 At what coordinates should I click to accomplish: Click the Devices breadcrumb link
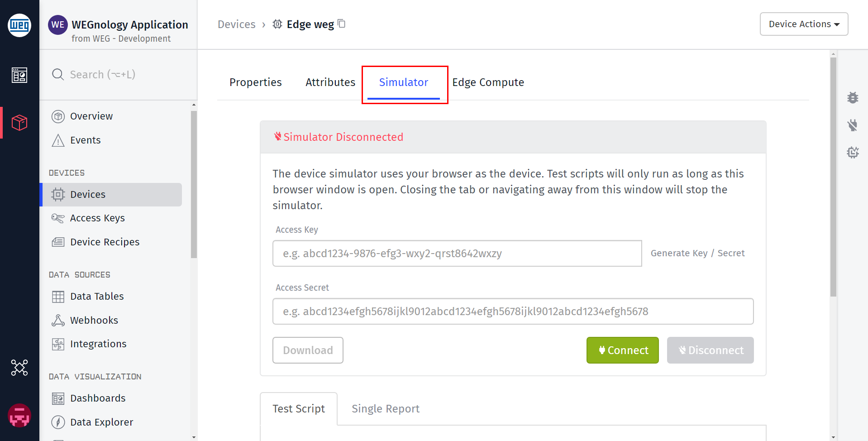pos(236,24)
